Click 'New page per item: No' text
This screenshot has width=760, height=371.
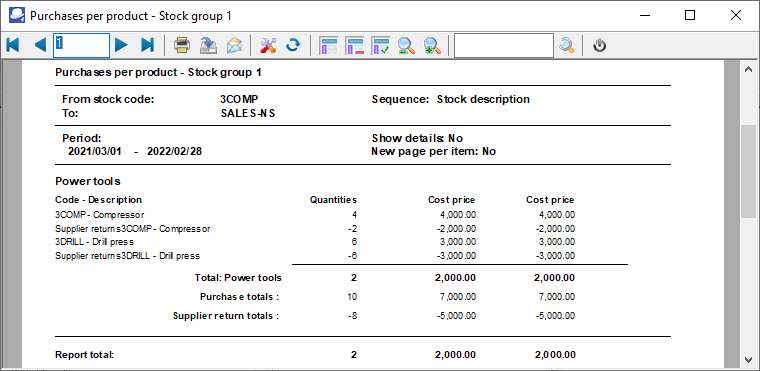coord(433,151)
